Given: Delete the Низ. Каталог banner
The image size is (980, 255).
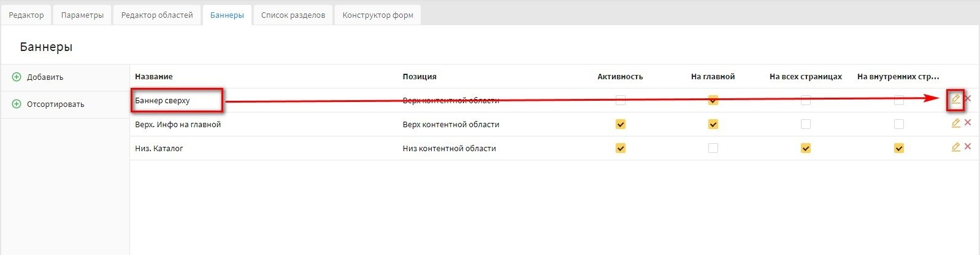Looking at the screenshot, I should [x=968, y=147].
